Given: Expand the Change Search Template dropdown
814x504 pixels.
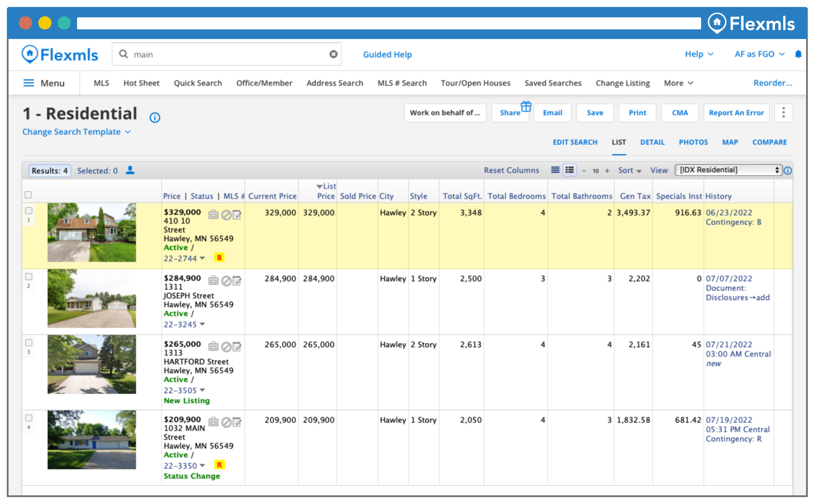Looking at the screenshot, I should (x=77, y=132).
